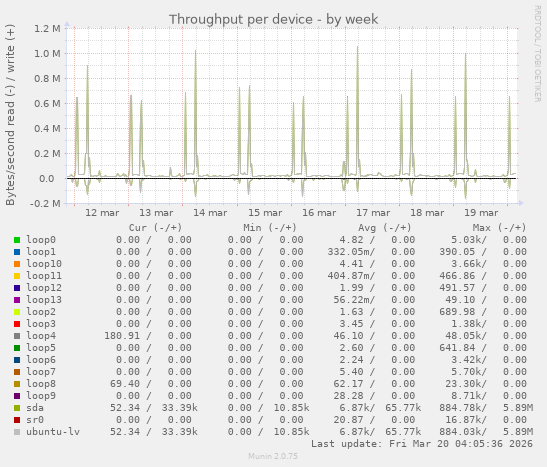
Task: Click the lime loop2 legend swatch
Action: click(17, 312)
